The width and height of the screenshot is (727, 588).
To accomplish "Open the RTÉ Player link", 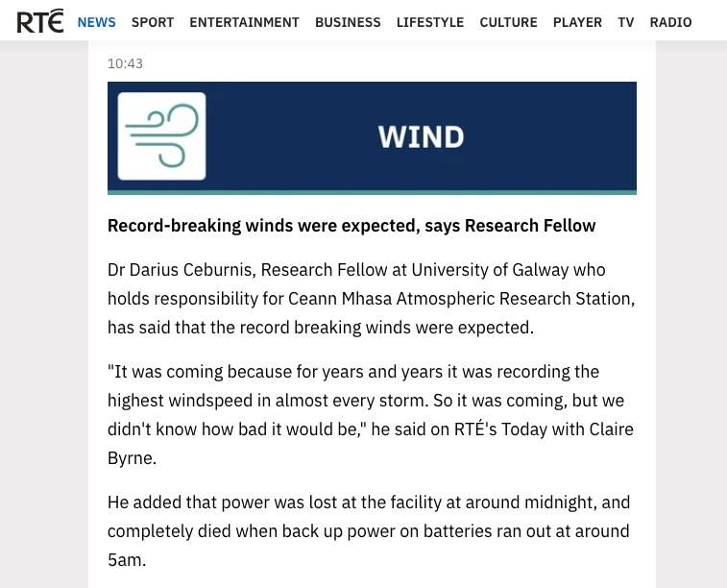I will 578,22.
